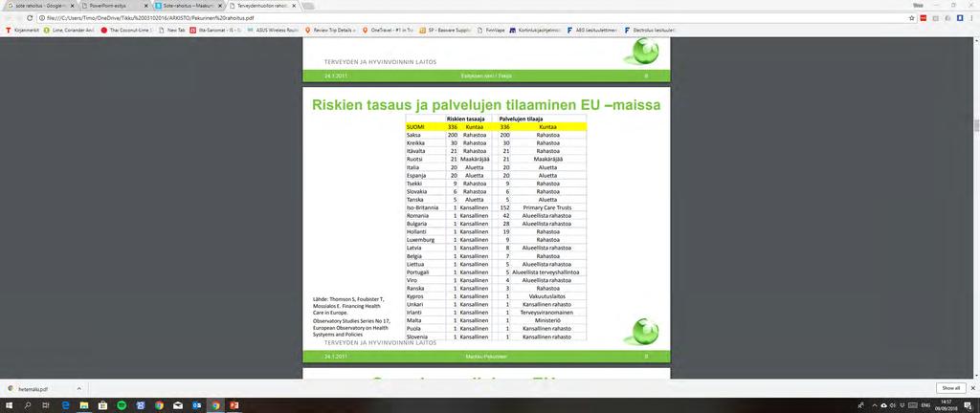Bookmark this page with the star icon
Image resolution: width=980 pixels, height=413 pixels.
pyautogui.click(x=912, y=18)
